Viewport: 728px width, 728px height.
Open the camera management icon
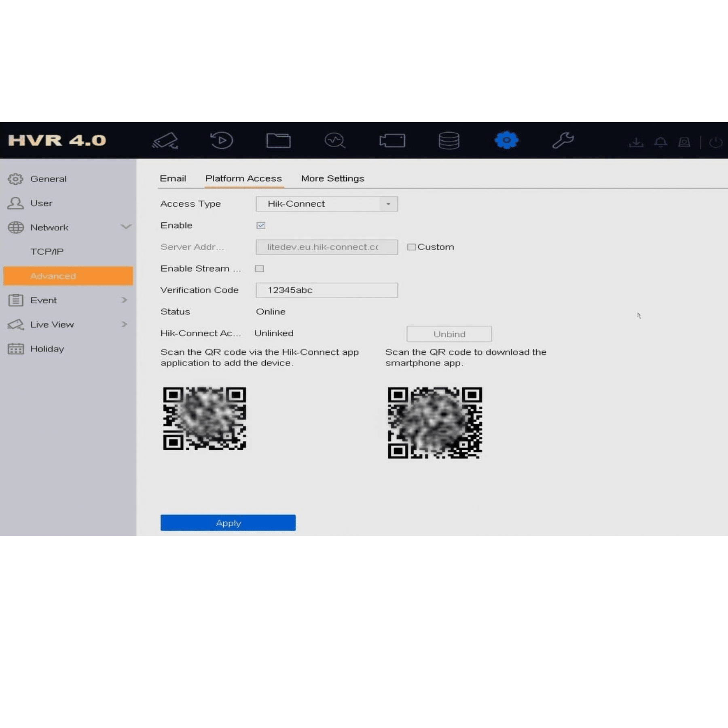click(x=392, y=141)
